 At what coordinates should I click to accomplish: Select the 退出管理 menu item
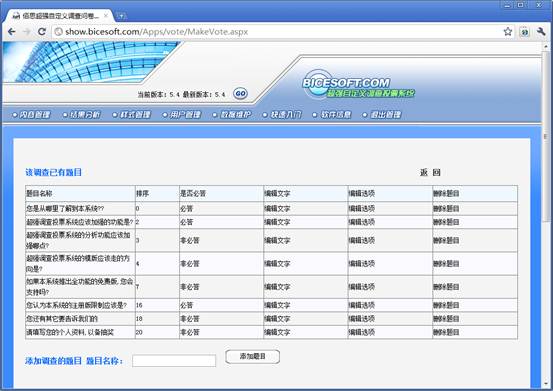pyautogui.click(x=382, y=115)
